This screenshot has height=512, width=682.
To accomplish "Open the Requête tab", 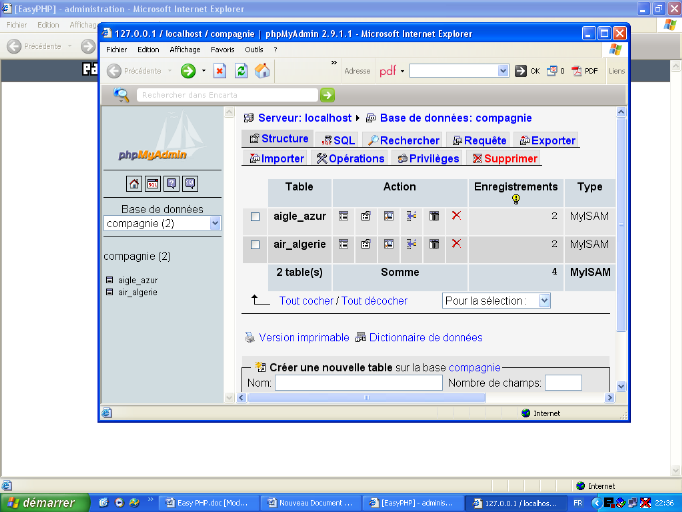I will click(479, 140).
